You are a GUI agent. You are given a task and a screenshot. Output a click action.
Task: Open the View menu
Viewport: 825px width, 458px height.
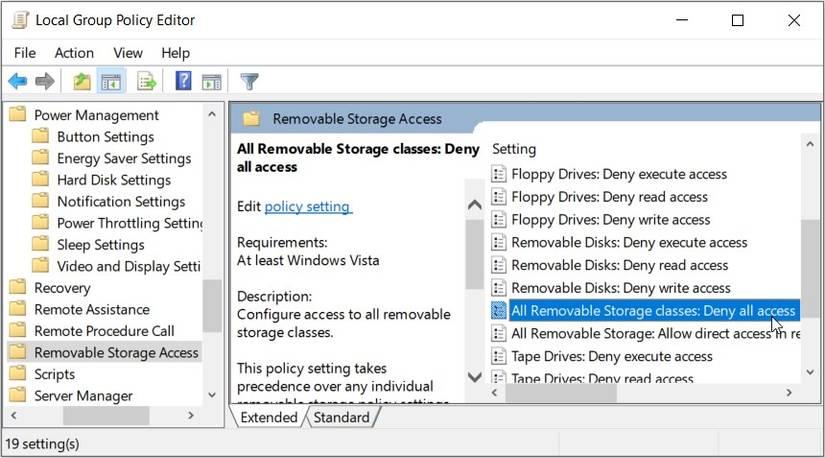coord(128,53)
